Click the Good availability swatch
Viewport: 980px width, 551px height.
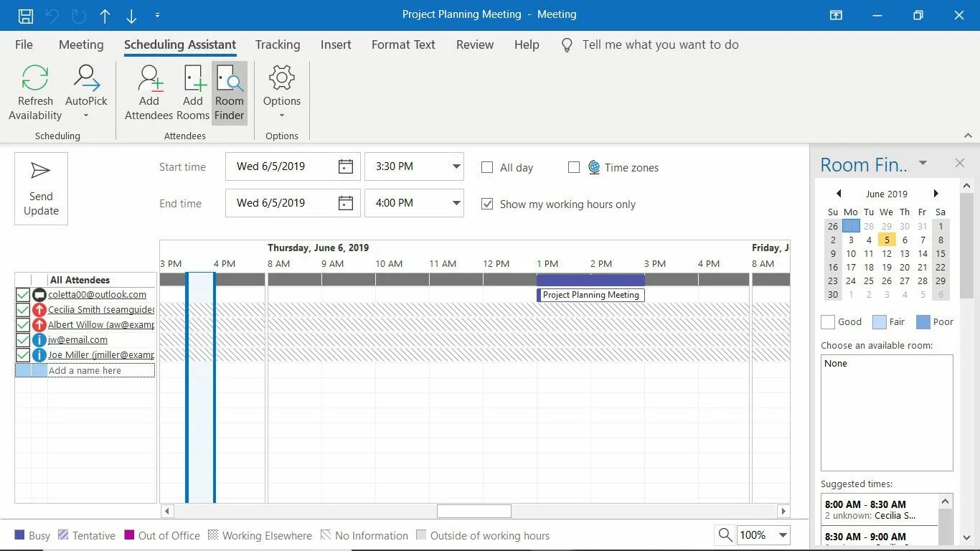828,322
